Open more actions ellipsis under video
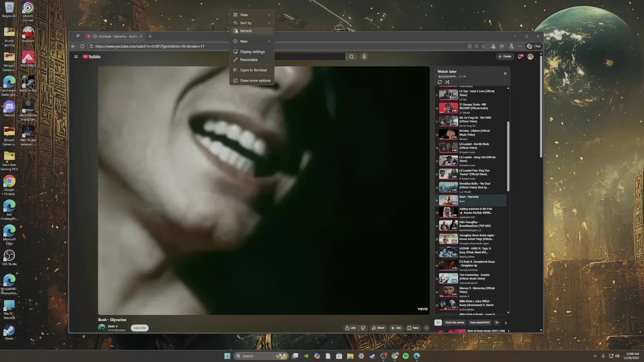 [x=426, y=328]
